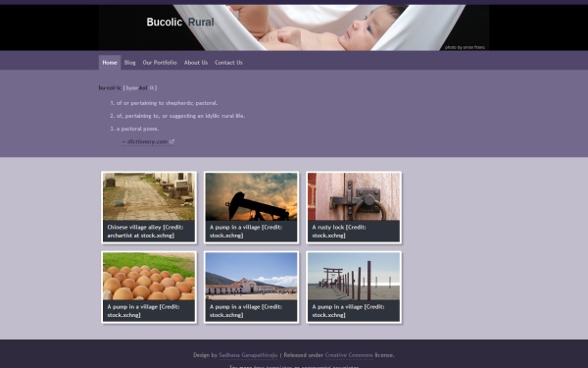Click the external link icon beside dictionary.com
The width and height of the screenshot is (588, 368).
point(171,141)
